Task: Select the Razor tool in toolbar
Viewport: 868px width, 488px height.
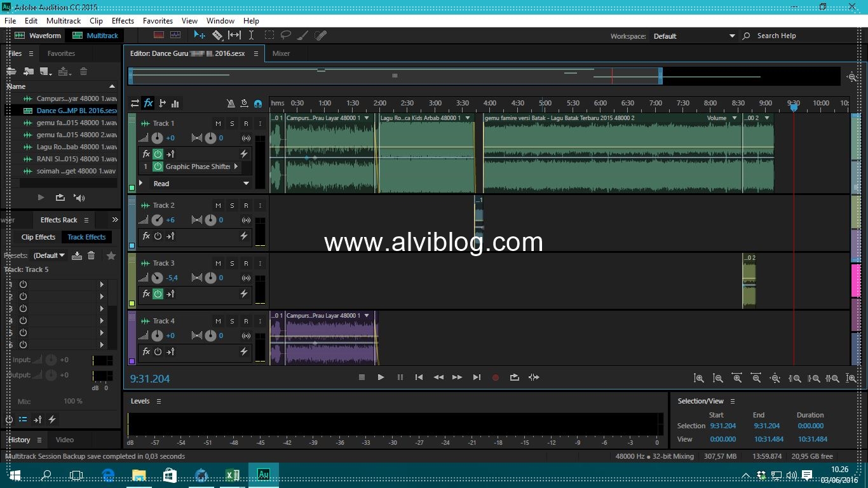Action: point(217,36)
